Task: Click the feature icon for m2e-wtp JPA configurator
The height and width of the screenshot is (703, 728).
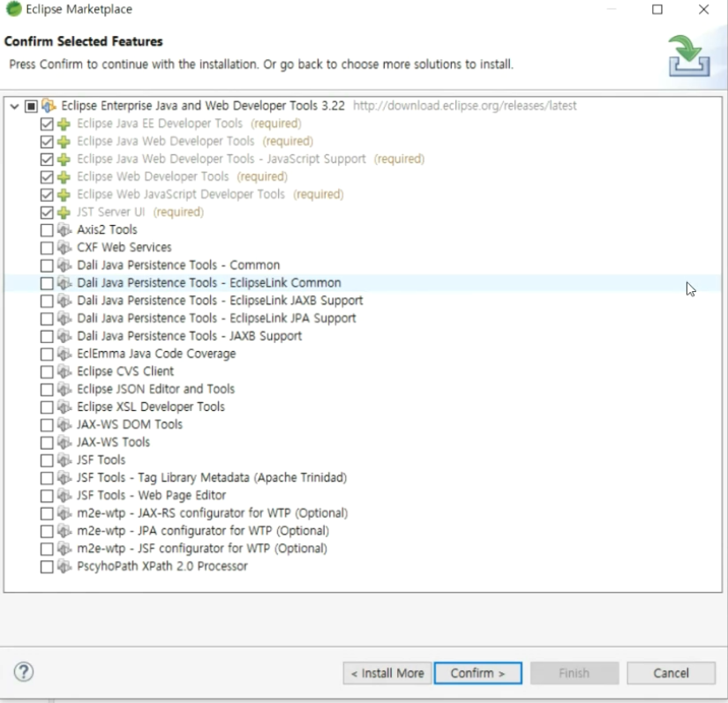Action: pyautogui.click(x=64, y=531)
